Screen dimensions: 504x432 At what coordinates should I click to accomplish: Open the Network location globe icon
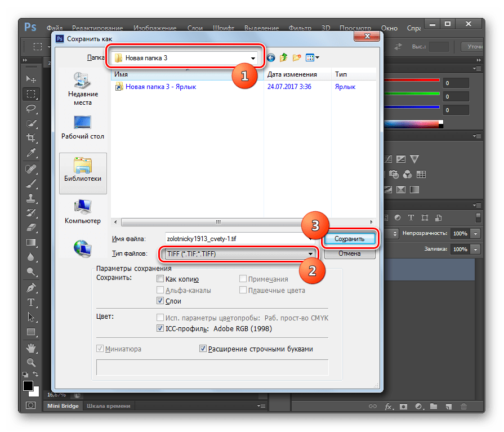pyautogui.click(x=83, y=248)
